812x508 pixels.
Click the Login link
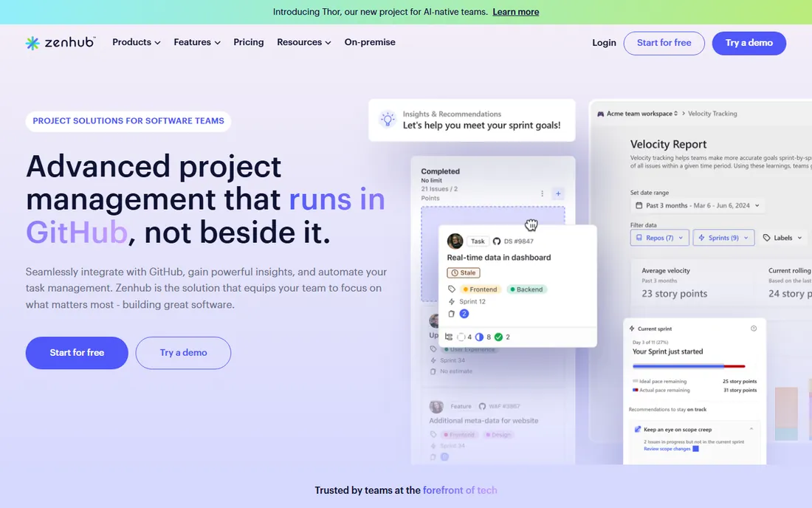click(x=604, y=43)
